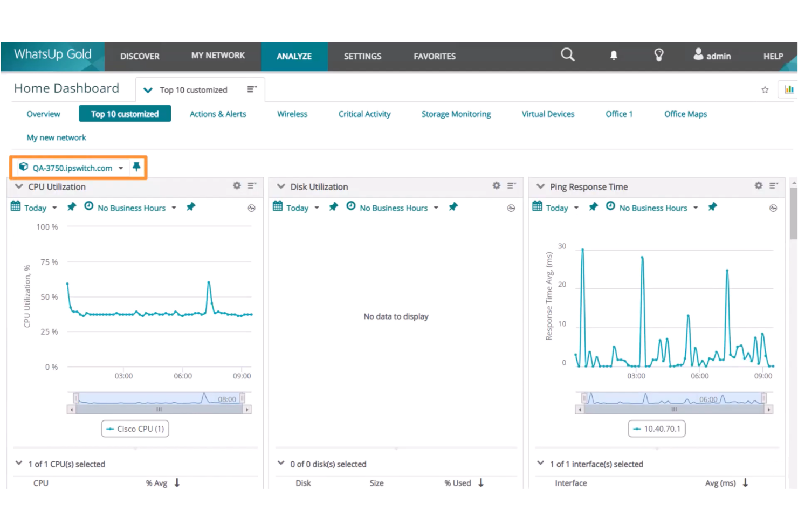Open Disk Utilization panel menu icon
Viewport: 798px width, 532px height.
tap(511, 186)
